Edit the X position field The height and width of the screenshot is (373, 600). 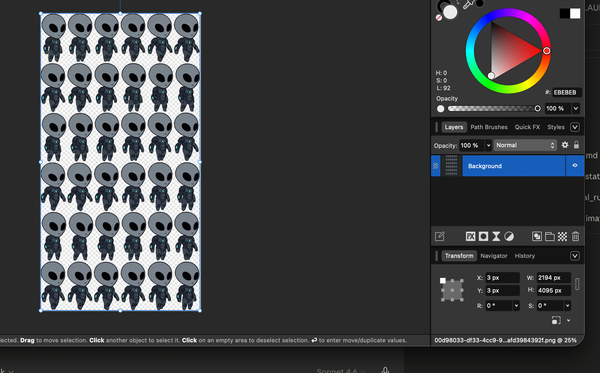coord(502,278)
